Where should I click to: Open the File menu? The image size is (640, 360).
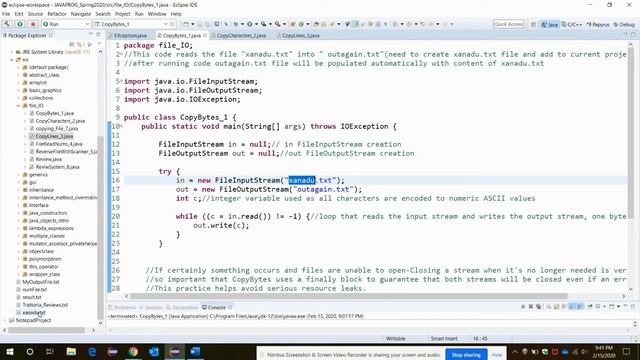coord(6,14)
